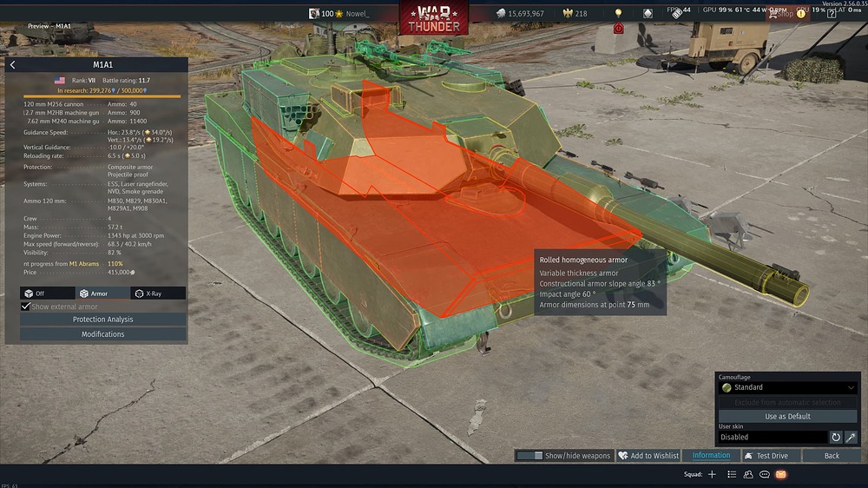Open the orange mail envelope
This screenshot has width=868, height=488.
[780, 474]
